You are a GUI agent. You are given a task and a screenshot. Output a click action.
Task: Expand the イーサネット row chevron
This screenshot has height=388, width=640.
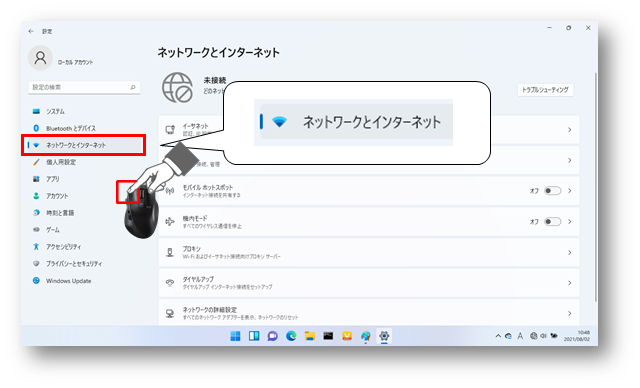click(569, 130)
